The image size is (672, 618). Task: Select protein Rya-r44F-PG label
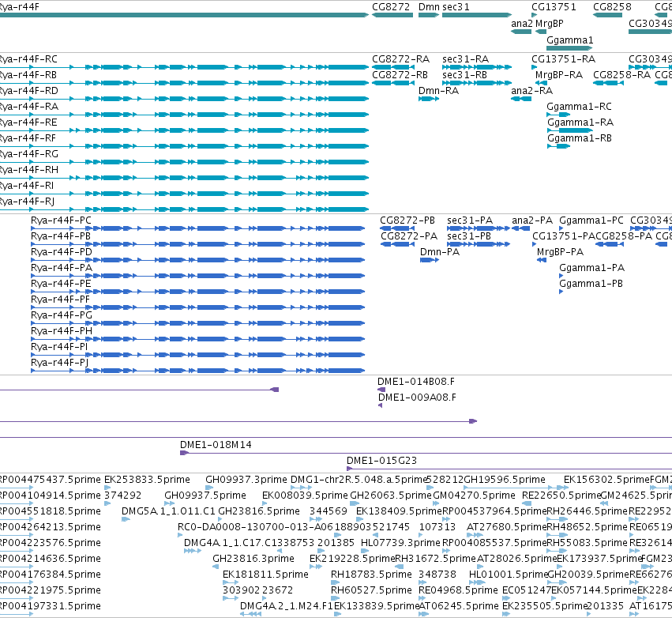tap(62, 315)
